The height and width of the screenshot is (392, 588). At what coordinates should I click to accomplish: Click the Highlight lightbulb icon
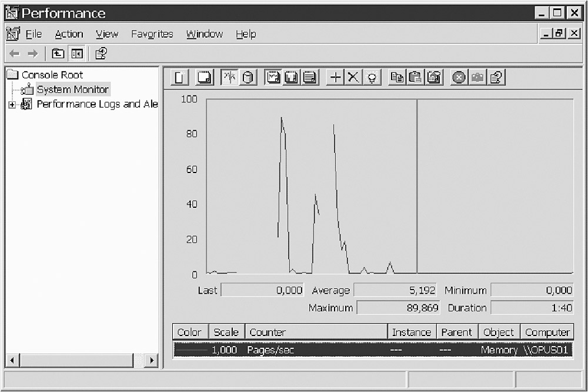[x=372, y=77]
